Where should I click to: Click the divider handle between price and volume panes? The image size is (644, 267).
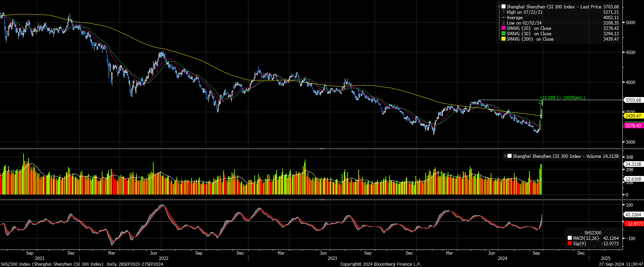(x=322, y=148)
